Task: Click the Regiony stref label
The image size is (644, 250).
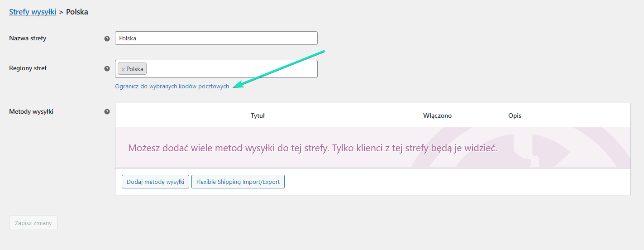Action: pos(28,68)
